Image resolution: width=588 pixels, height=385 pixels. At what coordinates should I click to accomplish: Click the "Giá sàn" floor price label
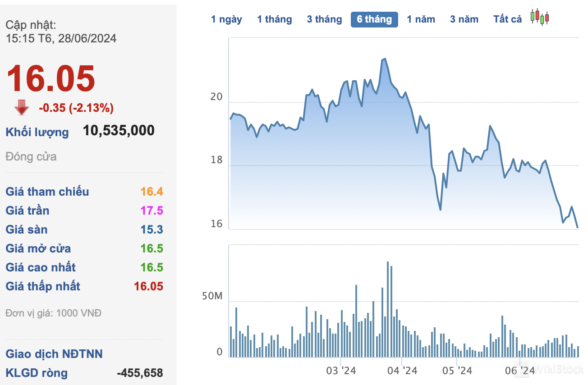pyautogui.click(x=27, y=229)
